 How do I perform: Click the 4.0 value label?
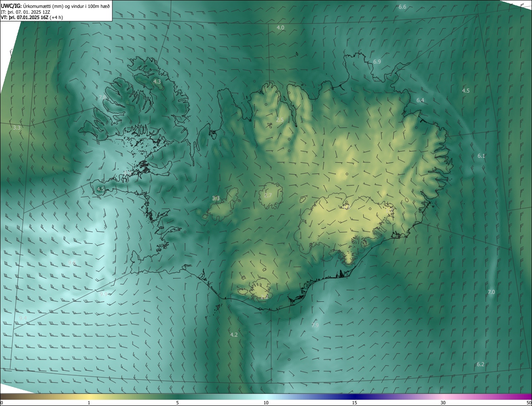(281, 27)
